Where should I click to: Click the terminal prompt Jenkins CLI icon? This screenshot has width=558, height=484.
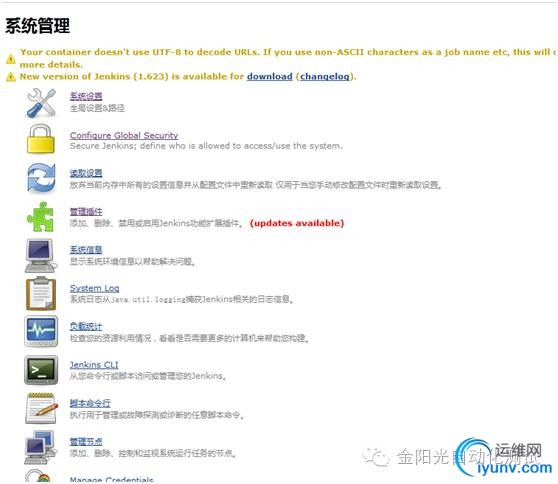41,370
